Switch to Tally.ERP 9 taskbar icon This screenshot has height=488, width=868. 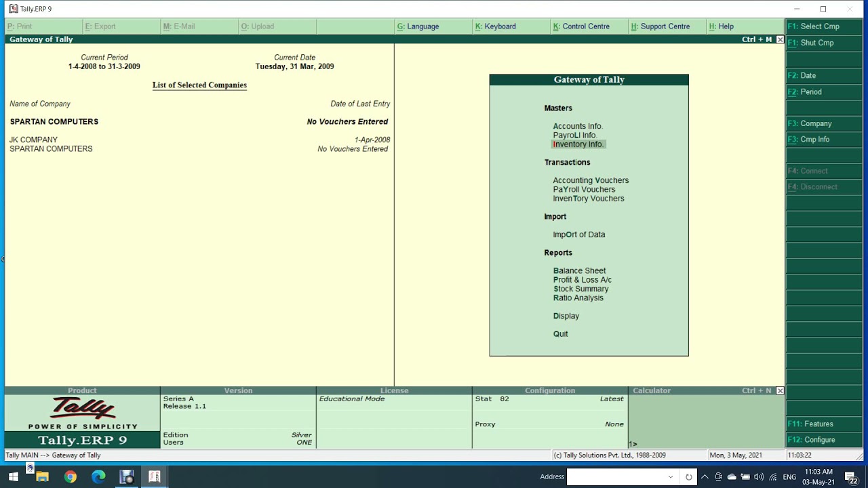tap(155, 477)
